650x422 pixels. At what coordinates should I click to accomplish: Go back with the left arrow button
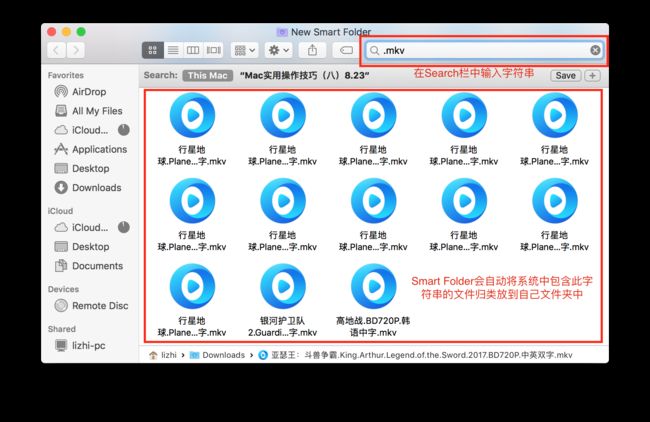coord(56,51)
